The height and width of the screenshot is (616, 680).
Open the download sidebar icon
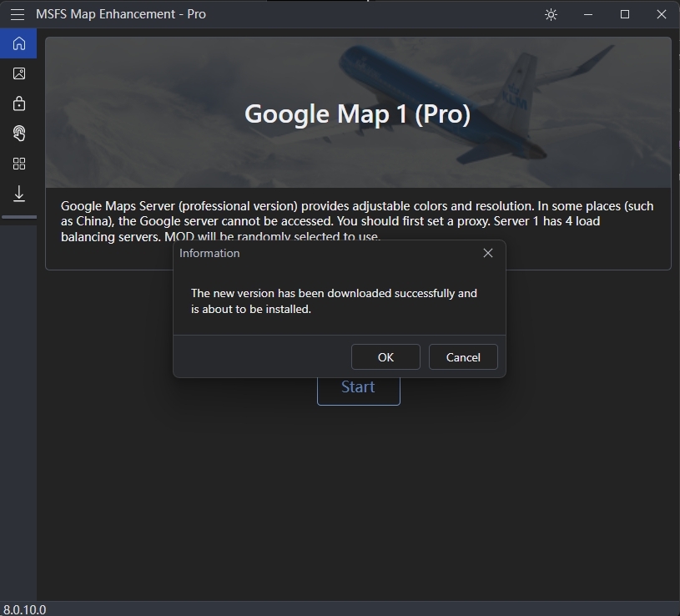pos(18,194)
